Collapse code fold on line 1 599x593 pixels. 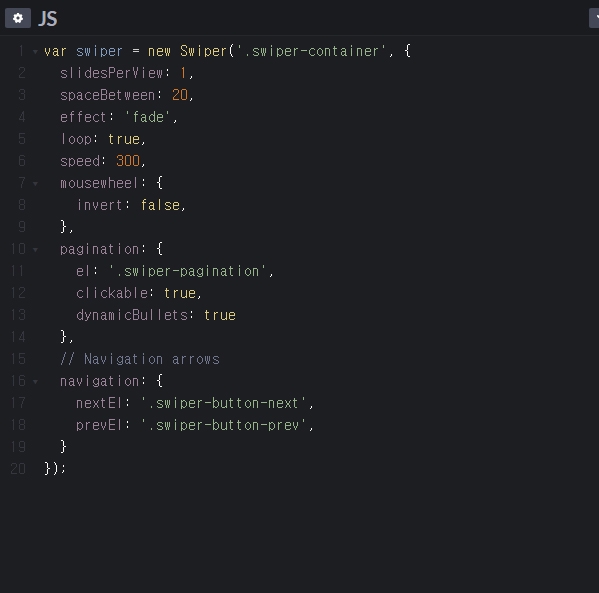coord(35,52)
